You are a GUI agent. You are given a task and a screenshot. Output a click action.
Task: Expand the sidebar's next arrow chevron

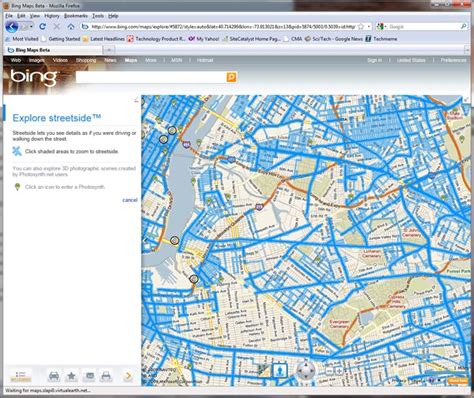point(128,376)
